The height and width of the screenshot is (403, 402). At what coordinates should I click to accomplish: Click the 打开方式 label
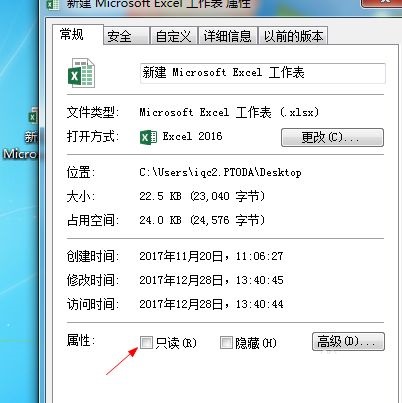click(x=93, y=136)
